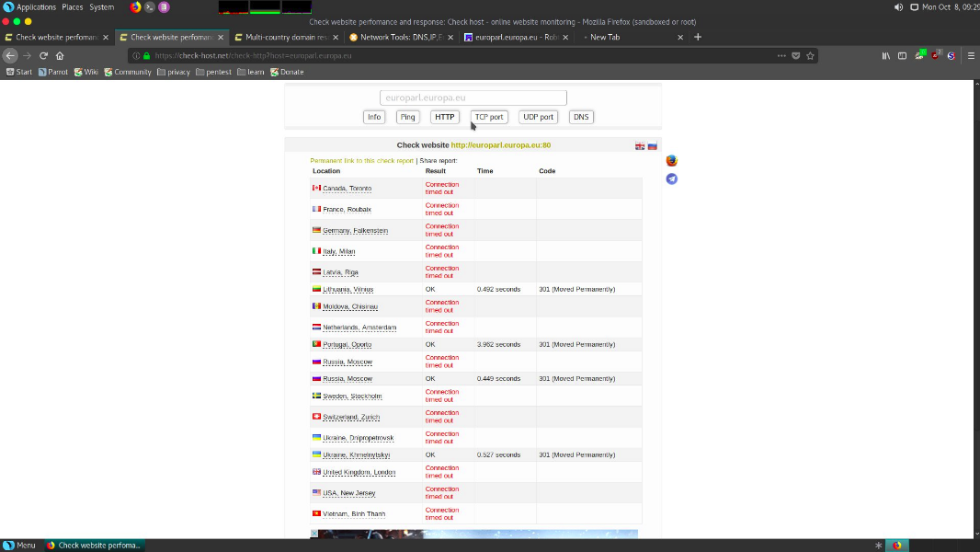Screen dimensions: 980x552
Task: Click the Firefox address bar URL
Action: point(254,55)
